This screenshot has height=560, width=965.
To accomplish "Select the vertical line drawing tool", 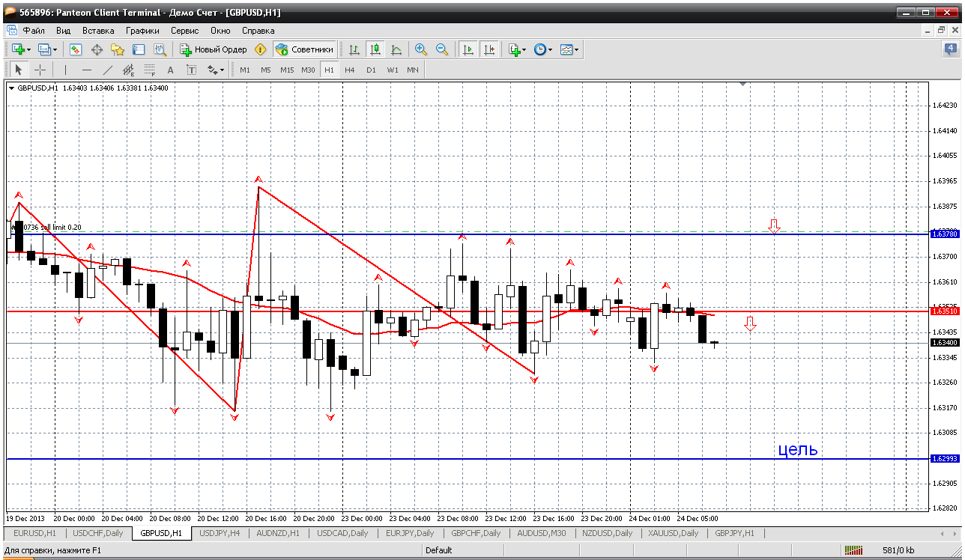I will (66, 70).
